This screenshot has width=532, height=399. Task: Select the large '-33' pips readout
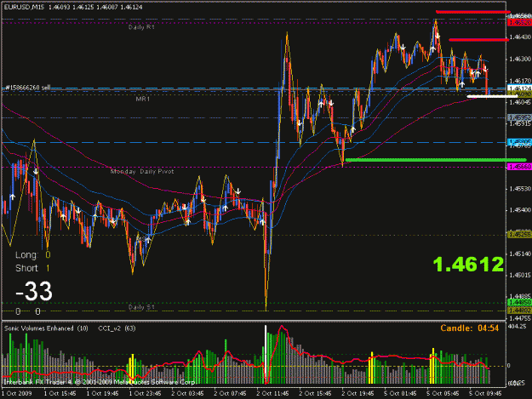[x=34, y=290]
